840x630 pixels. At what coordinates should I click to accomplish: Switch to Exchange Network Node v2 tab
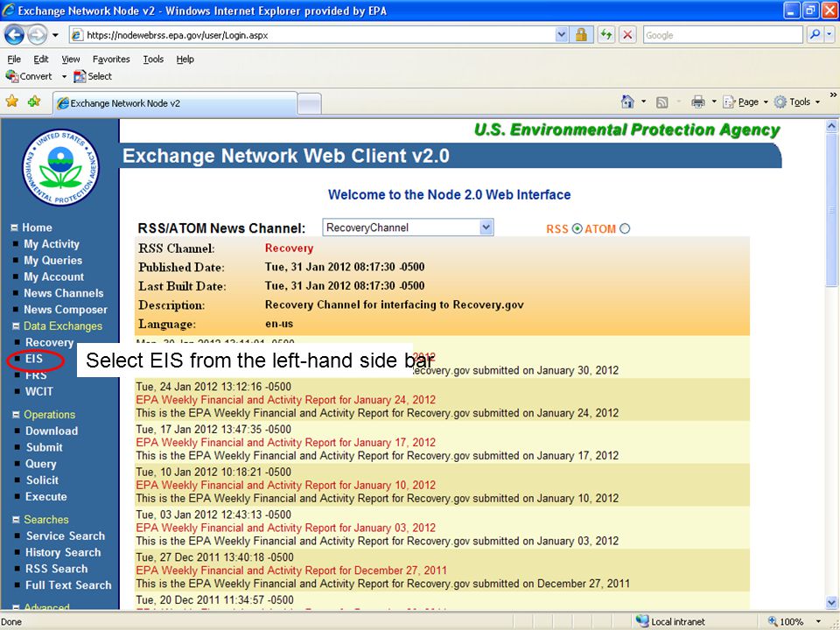[175, 103]
